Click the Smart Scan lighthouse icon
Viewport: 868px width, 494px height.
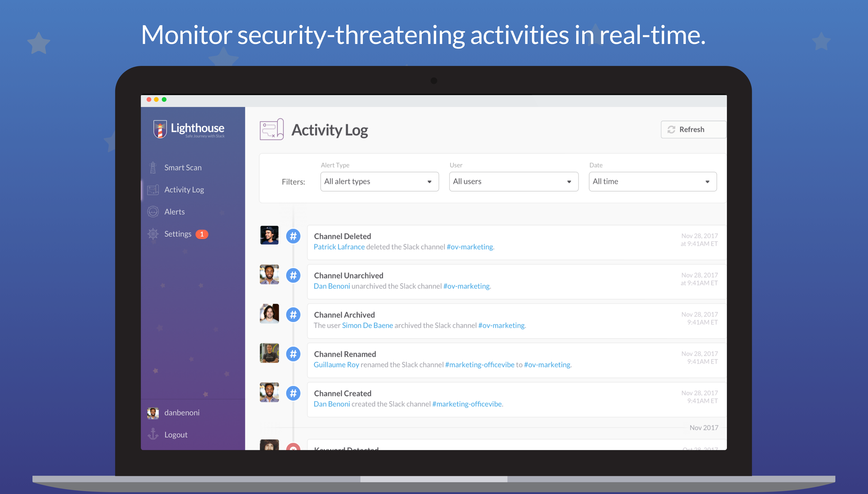153,168
